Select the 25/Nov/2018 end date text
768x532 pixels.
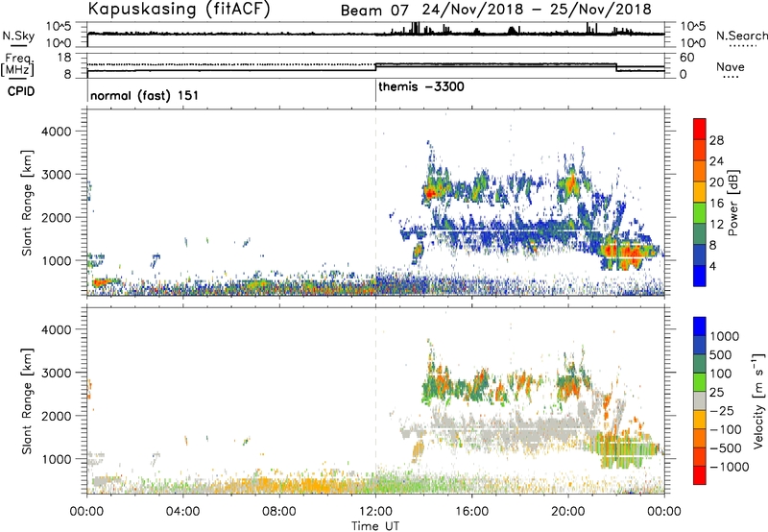[601, 10]
